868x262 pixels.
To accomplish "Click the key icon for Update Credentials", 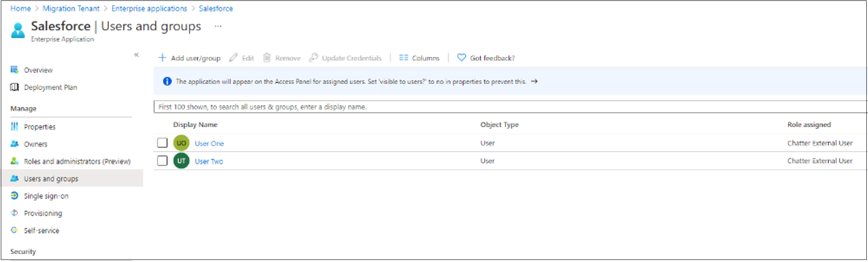I will click(x=313, y=57).
